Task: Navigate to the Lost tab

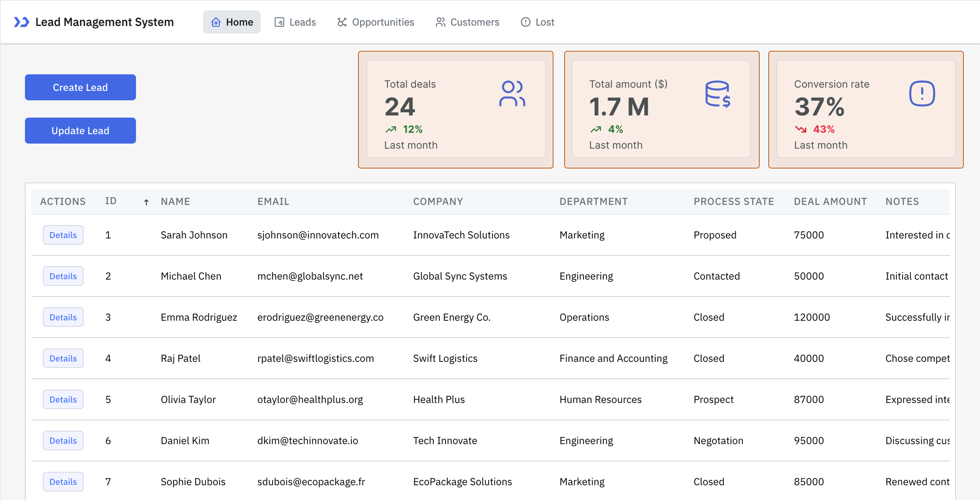Action: click(537, 22)
